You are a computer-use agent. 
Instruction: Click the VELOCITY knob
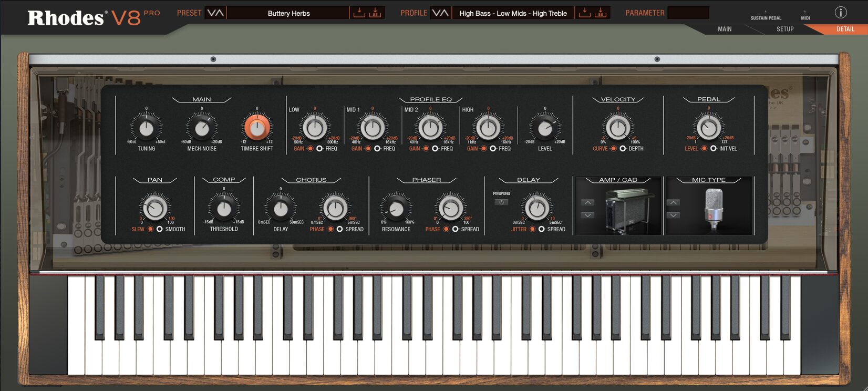pos(618,127)
